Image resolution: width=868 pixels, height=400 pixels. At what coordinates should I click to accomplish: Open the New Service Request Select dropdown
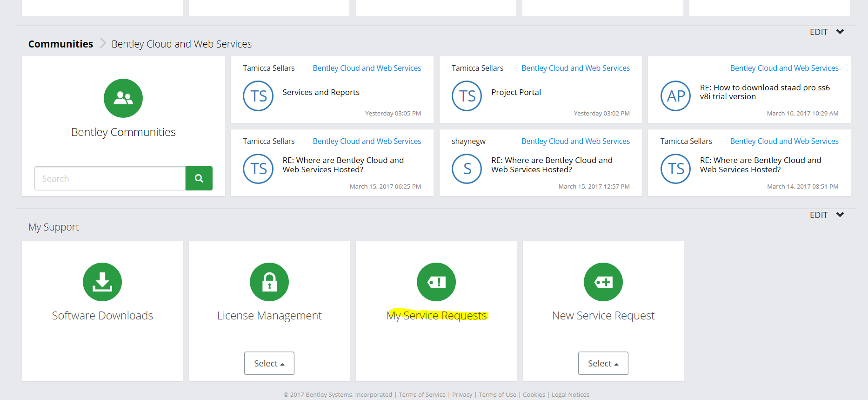(603, 363)
